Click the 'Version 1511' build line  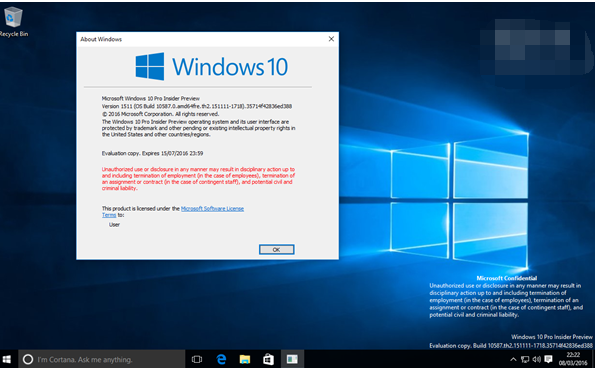[x=197, y=106]
